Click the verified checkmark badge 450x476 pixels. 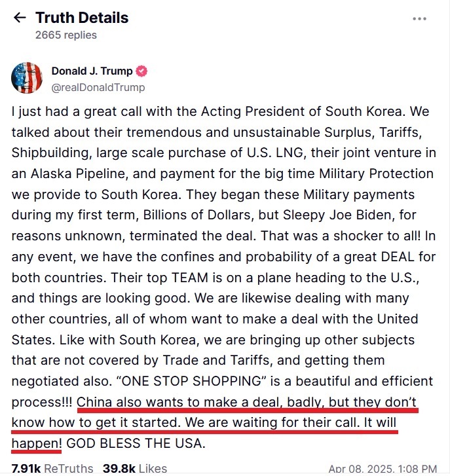pyautogui.click(x=141, y=71)
